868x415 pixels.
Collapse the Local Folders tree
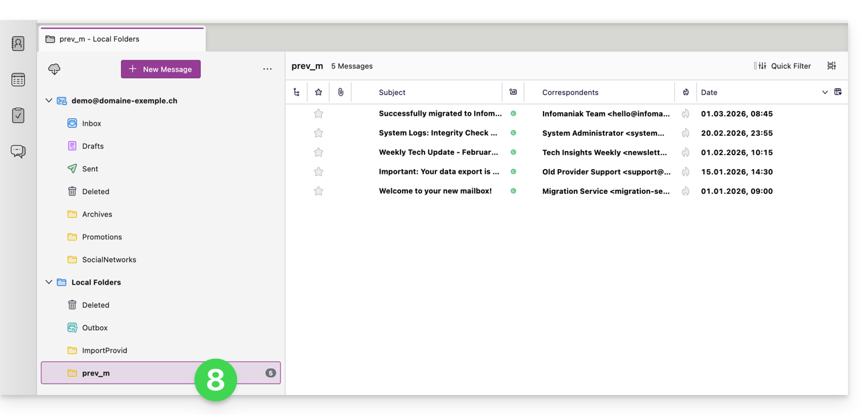point(49,283)
